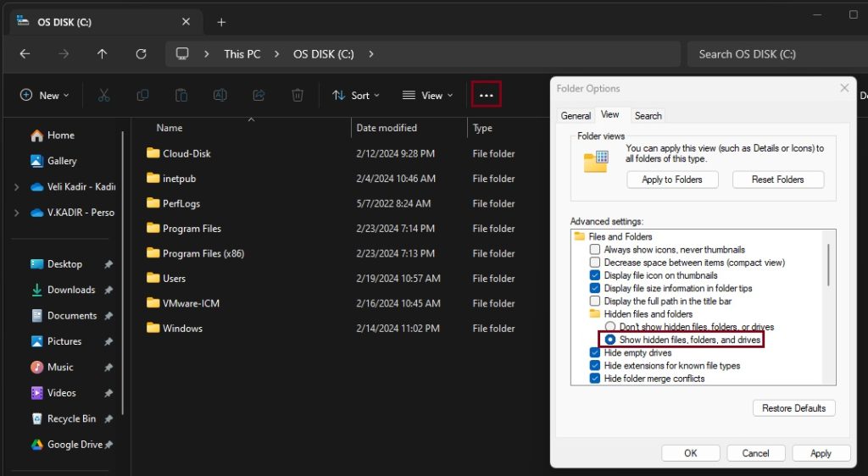868x476 pixels.
Task: Click the pin icon next to Desktop
Action: [x=108, y=264]
